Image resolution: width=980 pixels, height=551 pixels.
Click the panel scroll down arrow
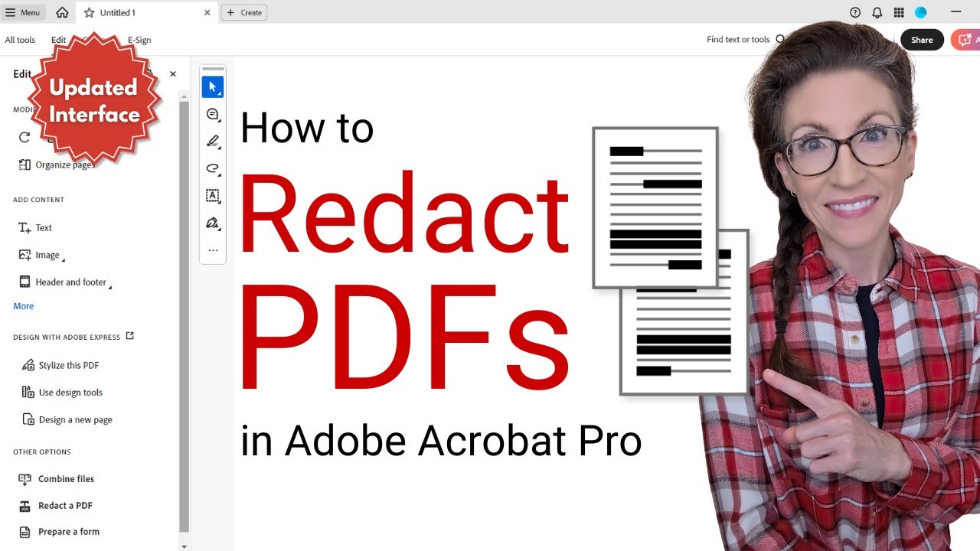point(184,546)
